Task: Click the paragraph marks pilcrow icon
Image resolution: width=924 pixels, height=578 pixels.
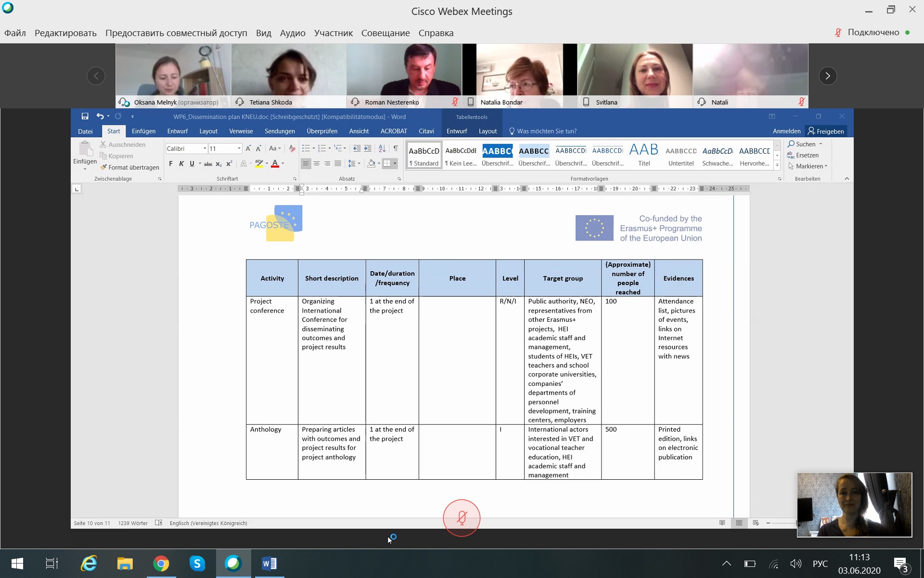Action: (396, 148)
